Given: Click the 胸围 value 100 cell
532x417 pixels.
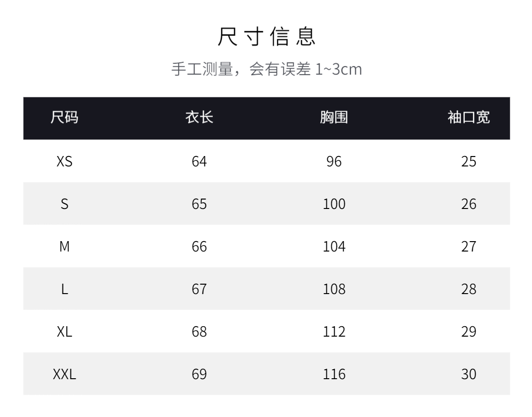Looking at the screenshot, I should (334, 204).
